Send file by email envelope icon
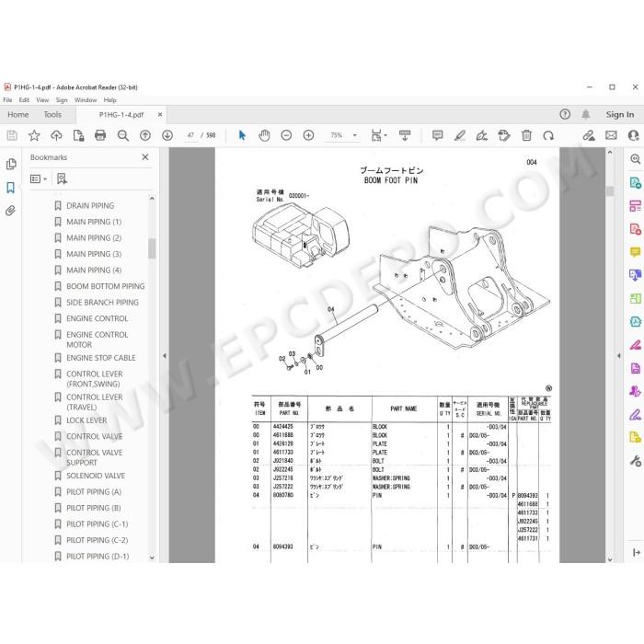 [611, 135]
